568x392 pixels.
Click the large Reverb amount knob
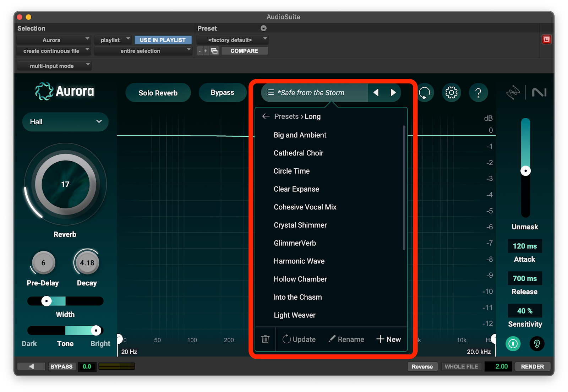pos(65,184)
